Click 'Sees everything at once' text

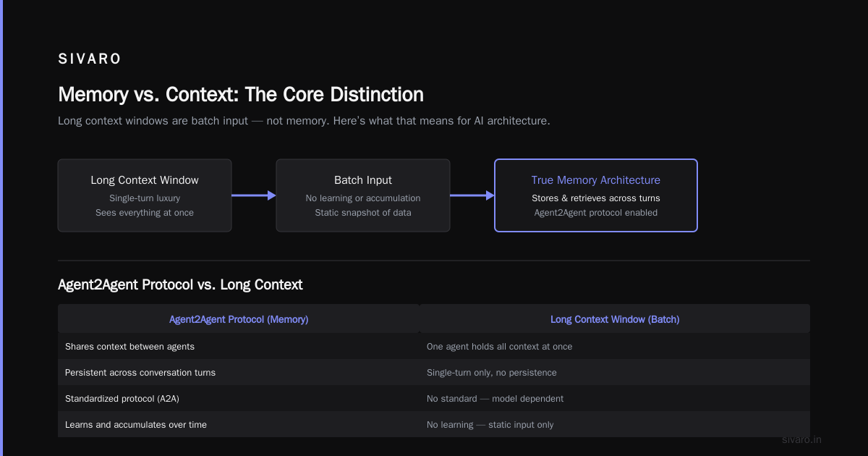145,212
